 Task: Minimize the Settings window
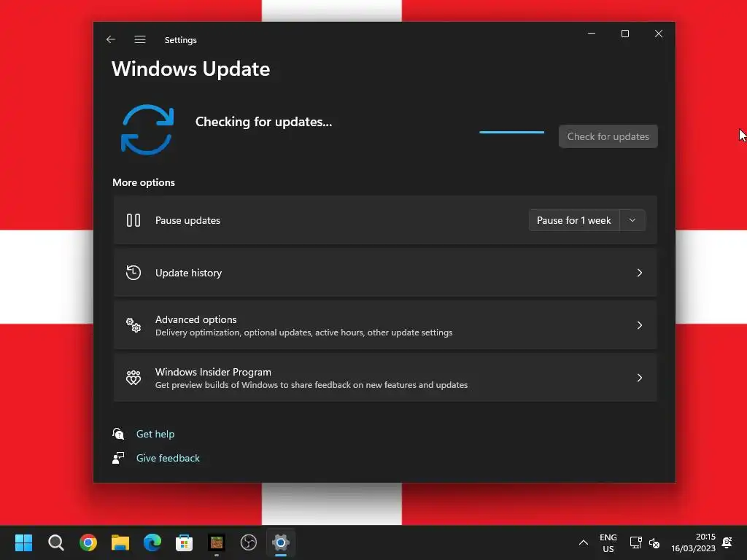point(592,34)
